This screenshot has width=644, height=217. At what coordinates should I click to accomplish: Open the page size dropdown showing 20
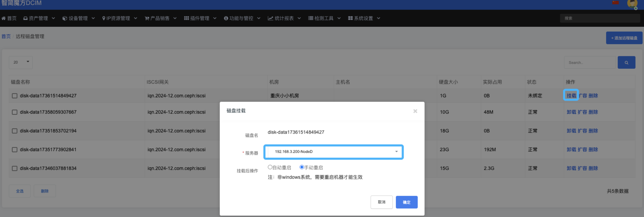tap(21, 62)
